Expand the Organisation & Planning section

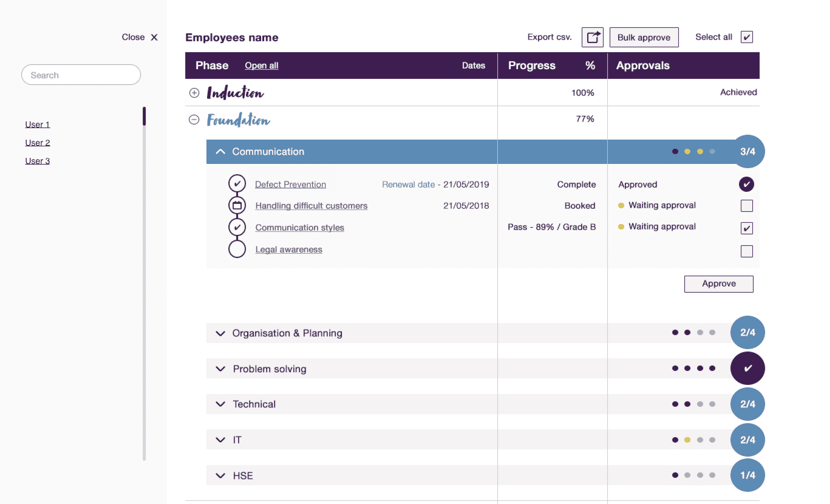(x=220, y=333)
